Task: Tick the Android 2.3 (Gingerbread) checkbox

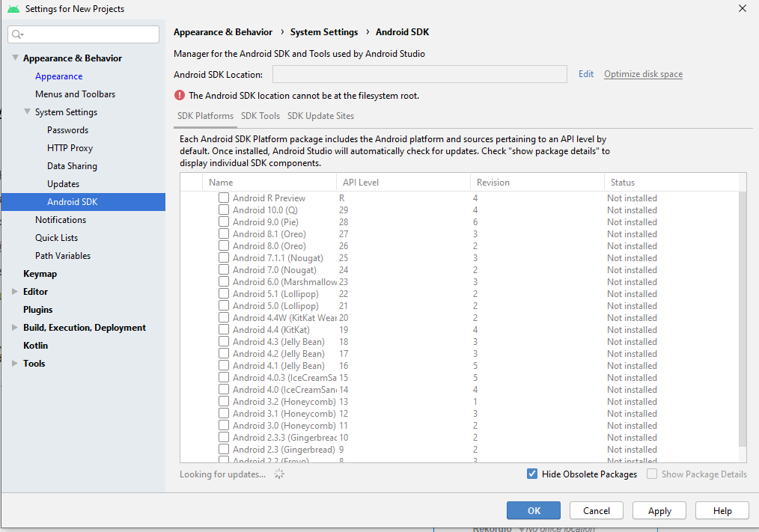Action: coord(224,449)
